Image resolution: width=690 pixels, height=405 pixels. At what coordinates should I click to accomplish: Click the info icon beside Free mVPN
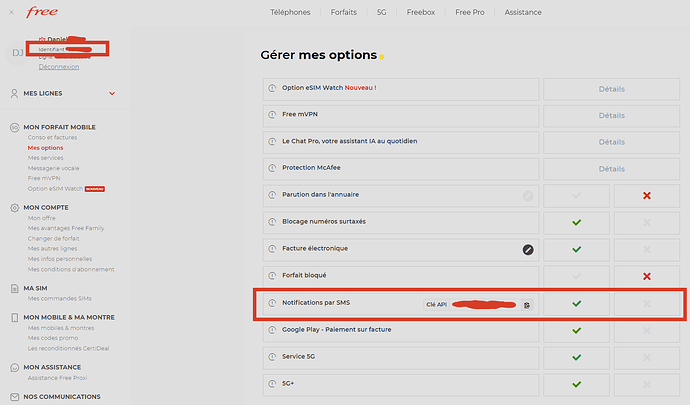pos(272,115)
